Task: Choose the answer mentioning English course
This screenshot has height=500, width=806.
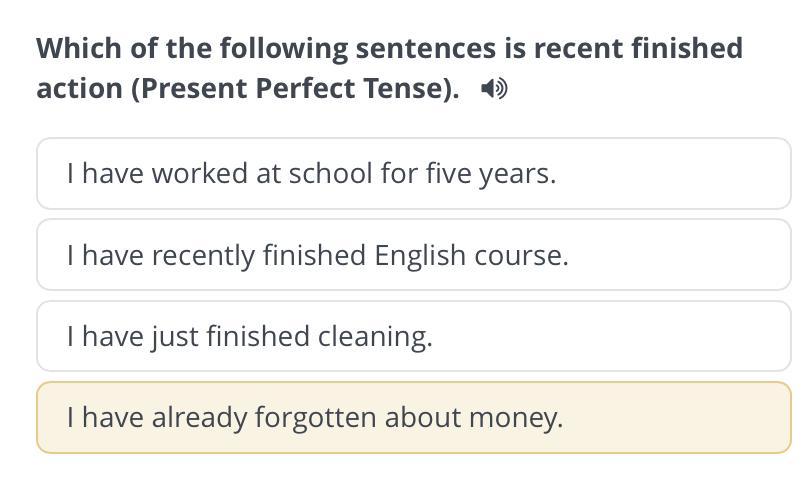Action: (413, 255)
